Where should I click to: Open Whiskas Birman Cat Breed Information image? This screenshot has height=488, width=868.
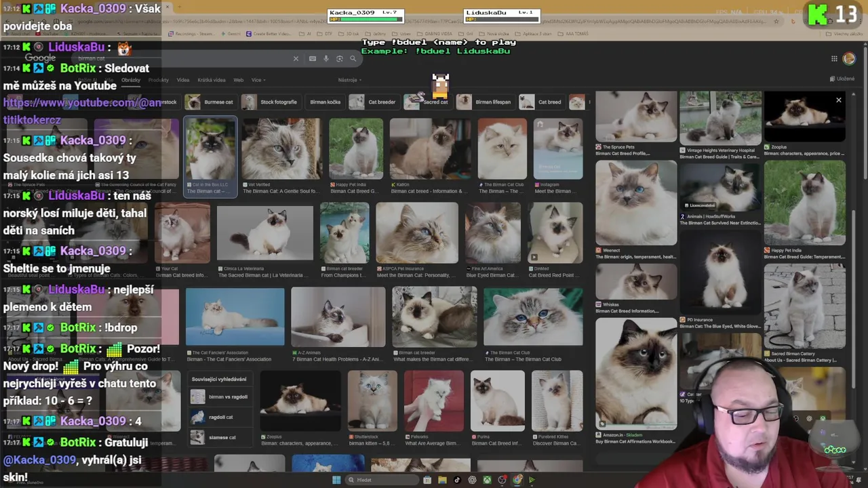tap(635, 281)
